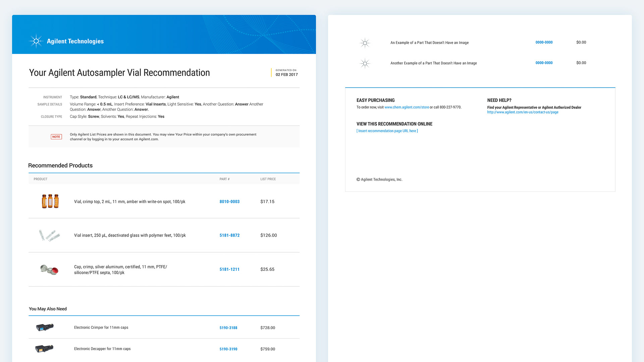This screenshot has width=644, height=362.
Task: Click placeholder icon for 'Another Example' part
Action: point(365,63)
